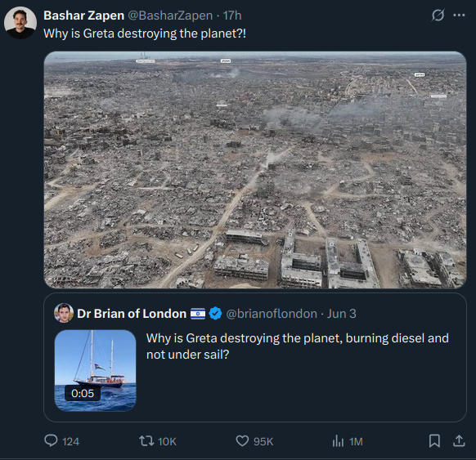
Task: Bookmark this post
Action: point(434,441)
